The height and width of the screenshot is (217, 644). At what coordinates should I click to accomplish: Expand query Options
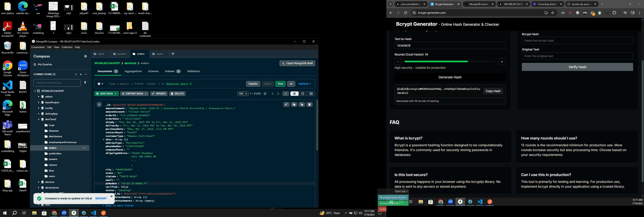[x=305, y=84]
